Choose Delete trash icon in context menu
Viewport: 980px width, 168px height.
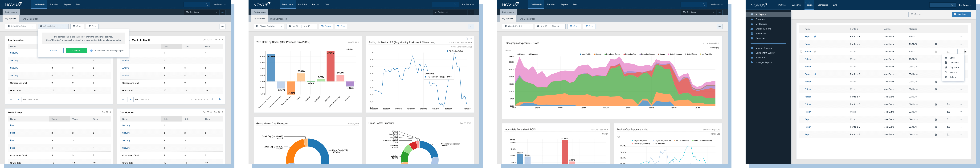click(946, 77)
